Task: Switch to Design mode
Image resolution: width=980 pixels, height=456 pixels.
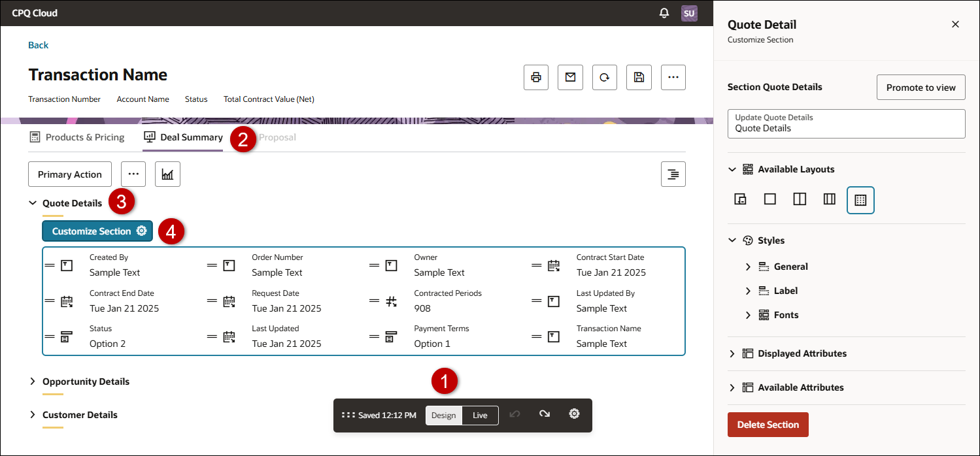Action: pyautogui.click(x=444, y=415)
